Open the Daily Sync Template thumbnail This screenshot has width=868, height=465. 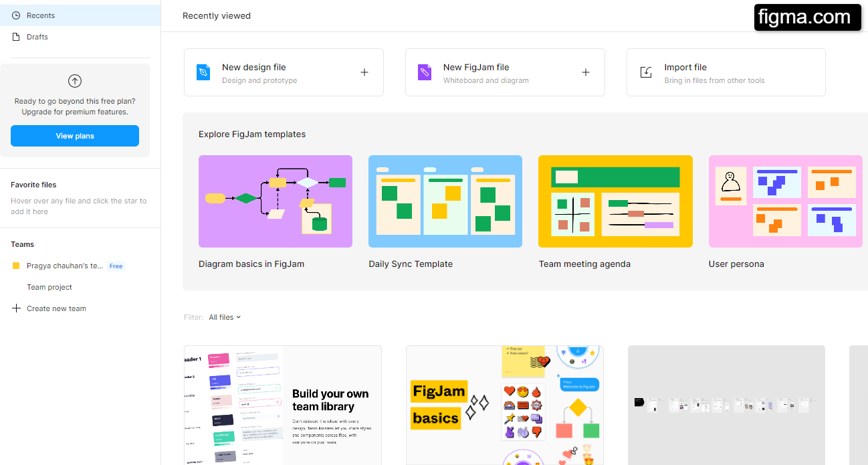pos(445,201)
